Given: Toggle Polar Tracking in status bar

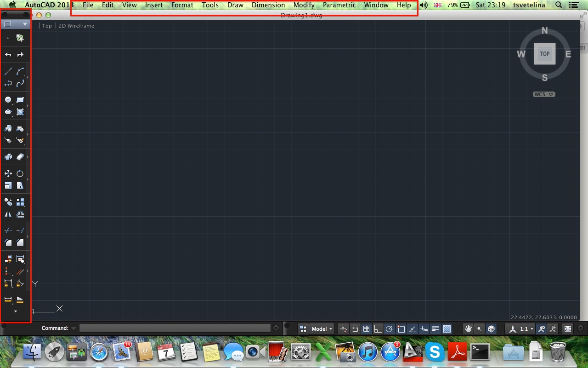Looking at the screenshot, I should (389, 328).
